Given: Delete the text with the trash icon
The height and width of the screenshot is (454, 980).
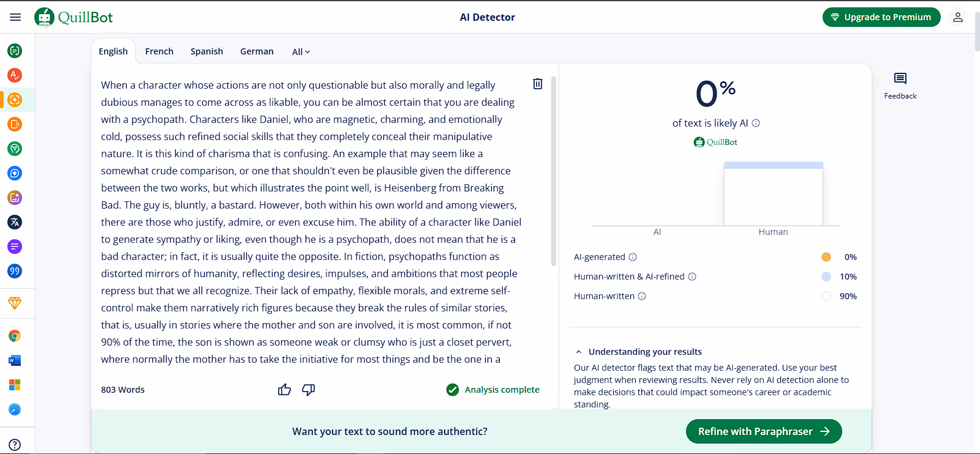Looking at the screenshot, I should click(537, 84).
